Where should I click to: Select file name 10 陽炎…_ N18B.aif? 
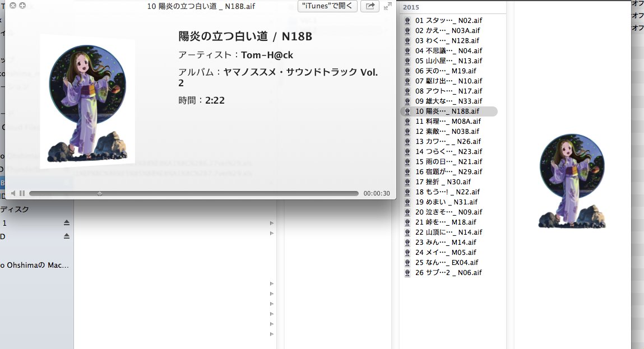447,111
